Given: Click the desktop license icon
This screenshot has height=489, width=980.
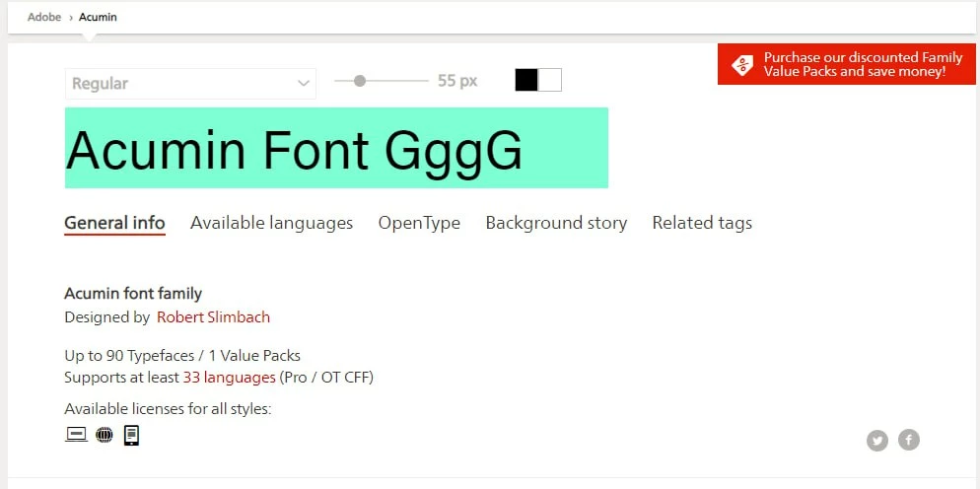Looking at the screenshot, I should pos(76,435).
